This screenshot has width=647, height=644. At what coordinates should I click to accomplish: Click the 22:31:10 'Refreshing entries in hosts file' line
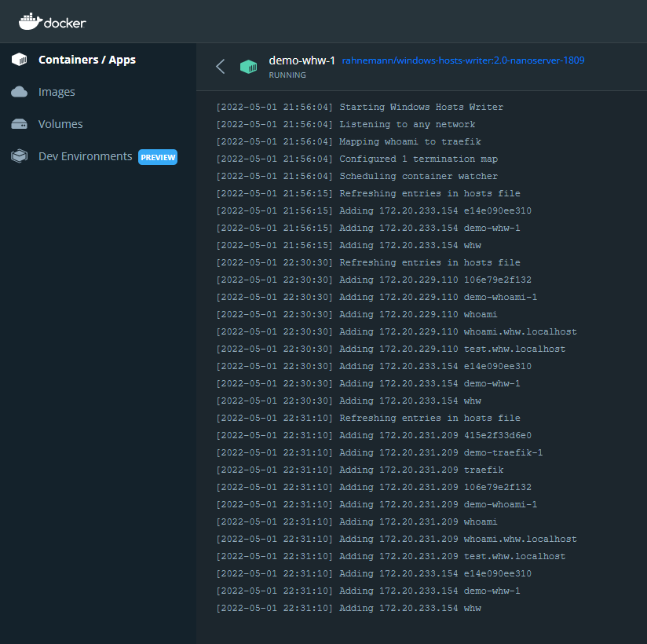coord(368,418)
